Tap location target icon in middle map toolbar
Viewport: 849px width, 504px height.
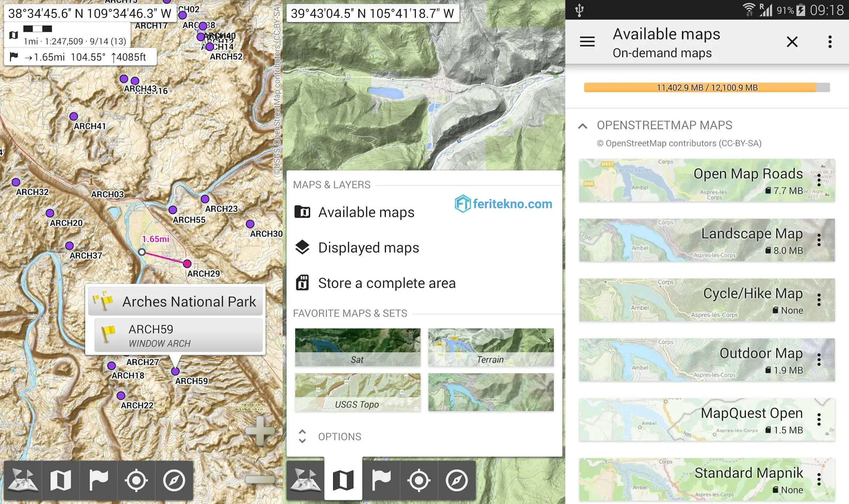(x=419, y=480)
